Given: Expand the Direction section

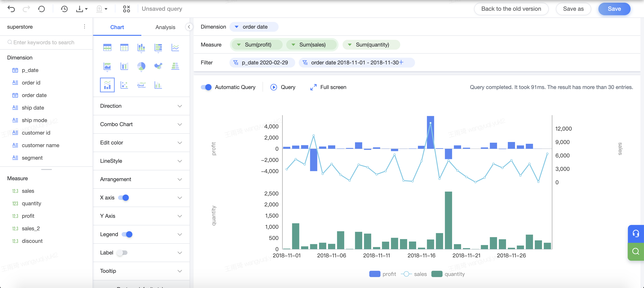Looking at the screenshot, I should pyautogui.click(x=141, y=106).
